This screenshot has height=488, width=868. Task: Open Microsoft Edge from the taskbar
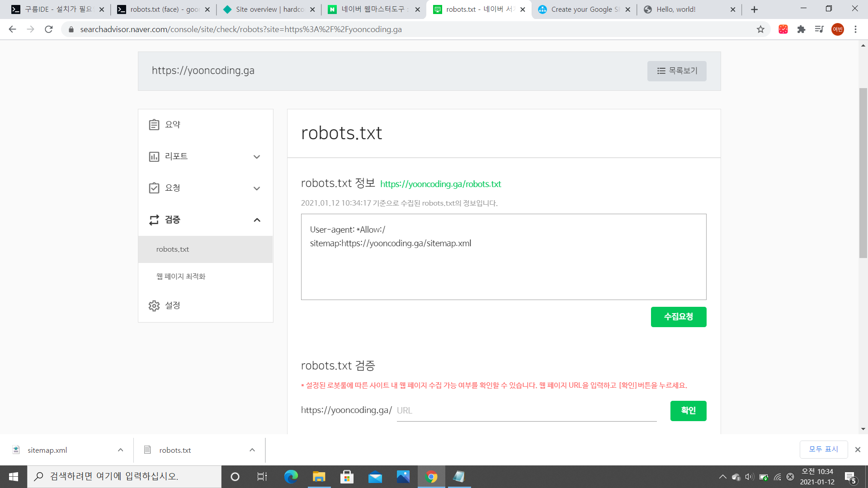click(291, 477)
